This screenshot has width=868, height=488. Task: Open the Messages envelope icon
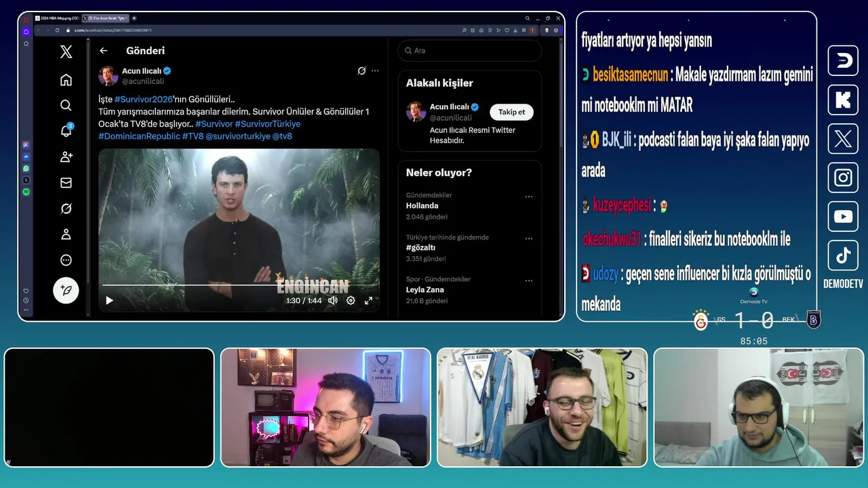[66, 183]
